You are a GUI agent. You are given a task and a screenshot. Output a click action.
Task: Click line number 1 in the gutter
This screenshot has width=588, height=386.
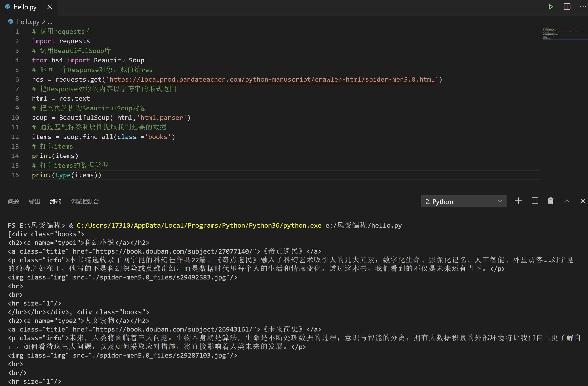17,32
